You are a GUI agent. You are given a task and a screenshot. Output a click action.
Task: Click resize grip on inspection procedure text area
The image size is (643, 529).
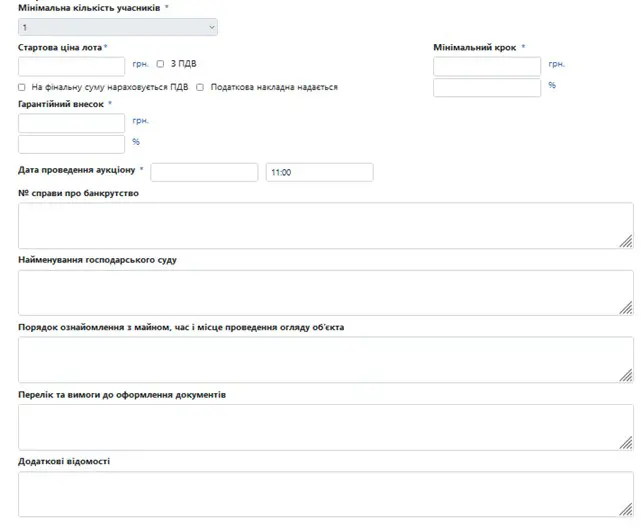tap(626, 375)
